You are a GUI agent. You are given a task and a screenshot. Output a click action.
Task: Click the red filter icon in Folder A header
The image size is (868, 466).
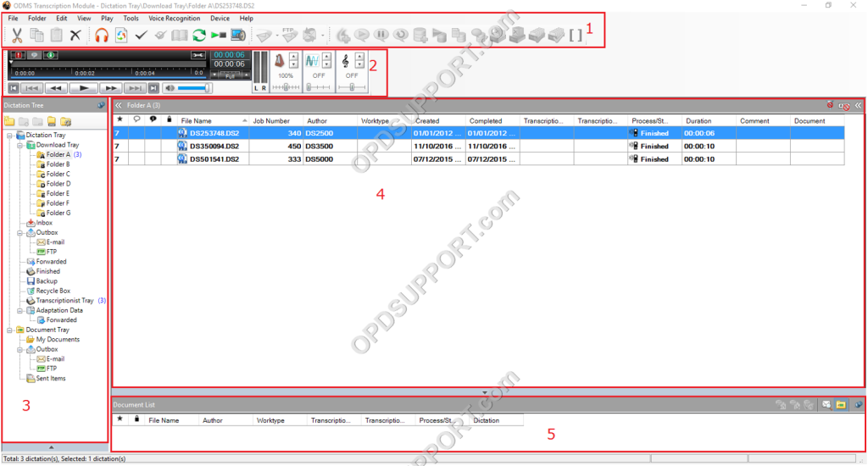click(x=830, y=105)
